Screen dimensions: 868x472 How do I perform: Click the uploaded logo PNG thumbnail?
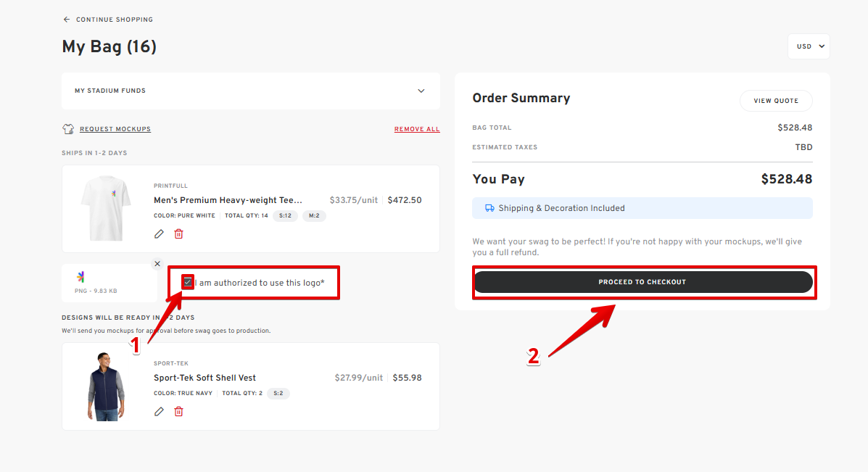point(80,277)
